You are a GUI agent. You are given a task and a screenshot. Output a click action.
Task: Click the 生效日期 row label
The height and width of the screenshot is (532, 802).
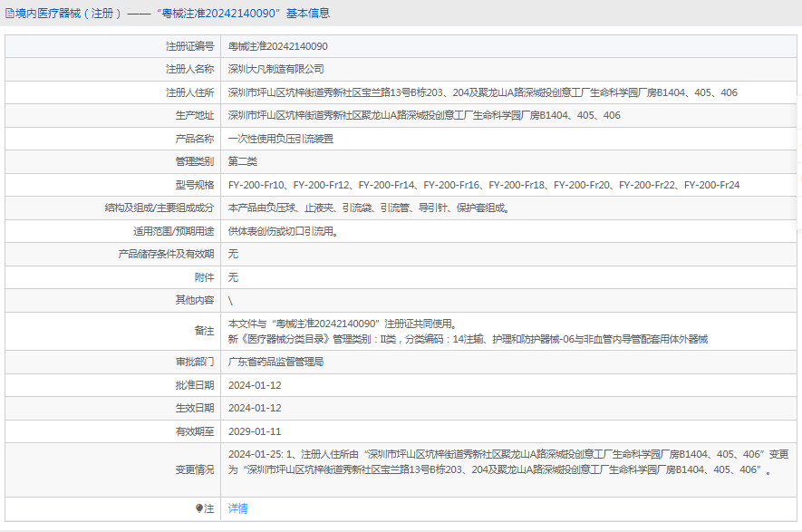pyautogui.click(x=195, y=408)
